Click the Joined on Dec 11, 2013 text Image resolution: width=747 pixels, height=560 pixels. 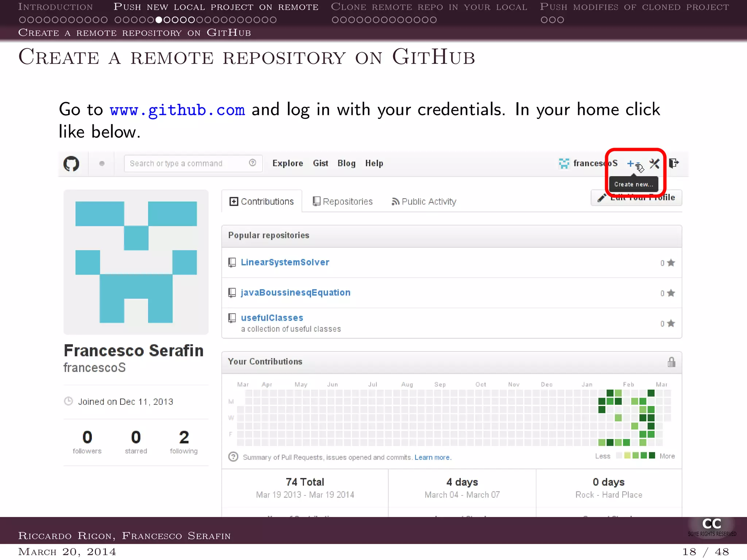click(125, 401)
